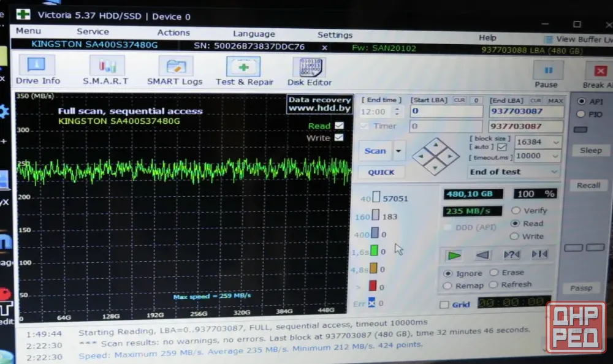The image size is (613, 364).
Task: Click the reverse scan arrow button
Action: 482,255
